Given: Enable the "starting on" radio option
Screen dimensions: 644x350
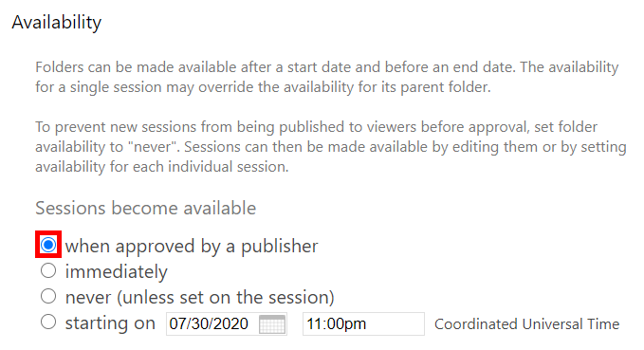Looking at the screenshot, I should click(48, 322).
